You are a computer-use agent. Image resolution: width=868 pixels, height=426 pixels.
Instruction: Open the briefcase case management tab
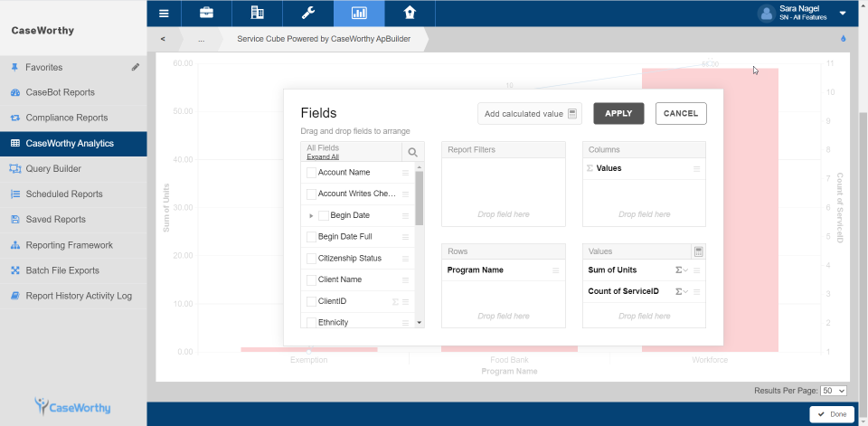click(206, 13)
